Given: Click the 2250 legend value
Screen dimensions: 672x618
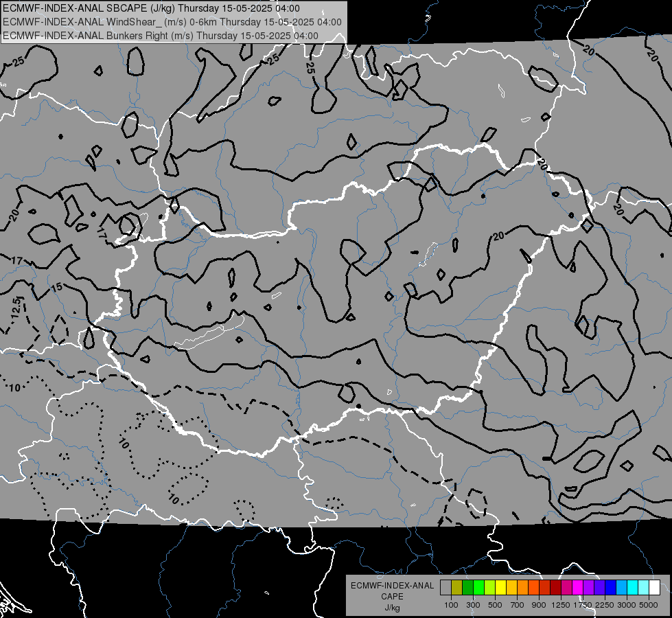Looking at the screenshot, I should (x=605, y=605).
